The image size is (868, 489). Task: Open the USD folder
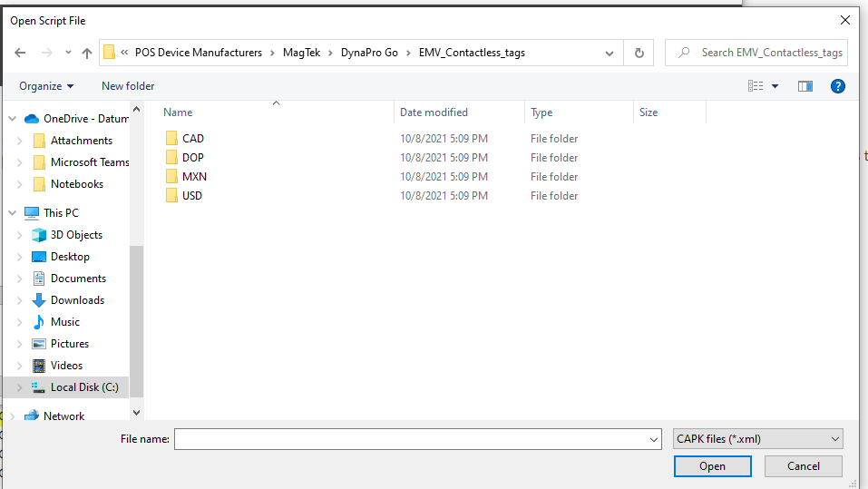191,196
